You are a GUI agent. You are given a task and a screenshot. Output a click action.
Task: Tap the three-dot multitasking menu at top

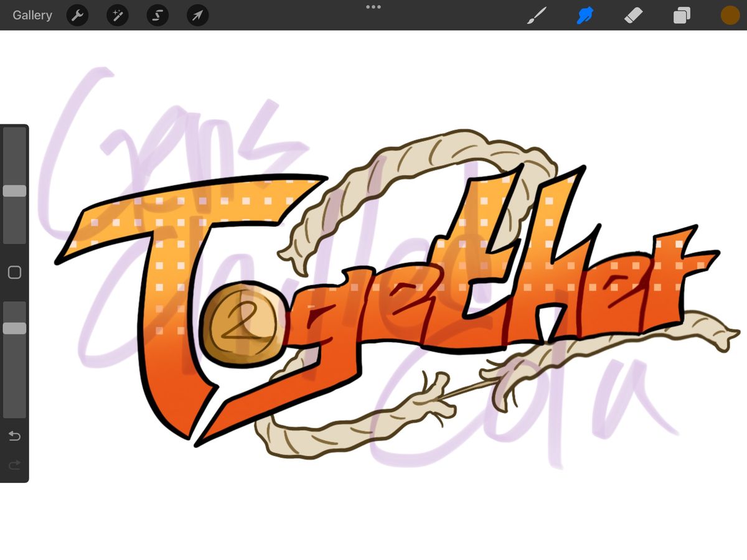click(x=374, y=7)
